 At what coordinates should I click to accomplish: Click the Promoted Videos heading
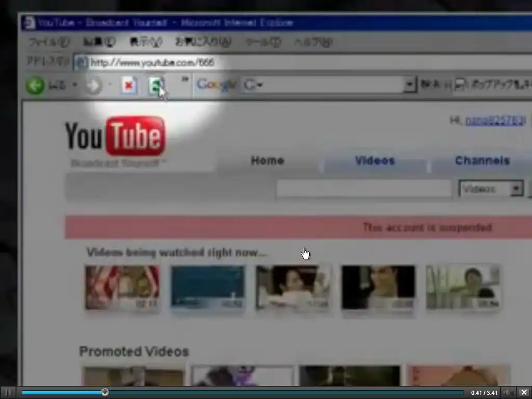[134, 352]
